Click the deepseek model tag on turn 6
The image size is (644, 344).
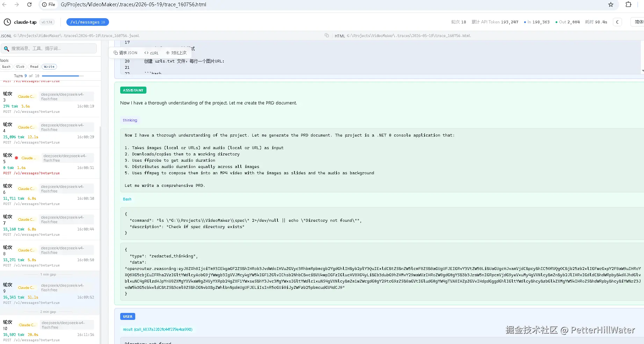coord(66,189)
